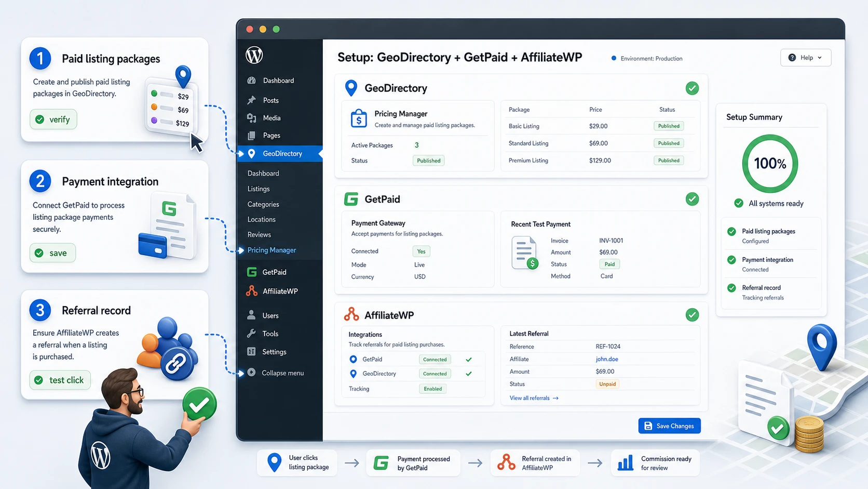Click the GetPaid section green checkmark
868x489 pixels.
coord(692,199)
